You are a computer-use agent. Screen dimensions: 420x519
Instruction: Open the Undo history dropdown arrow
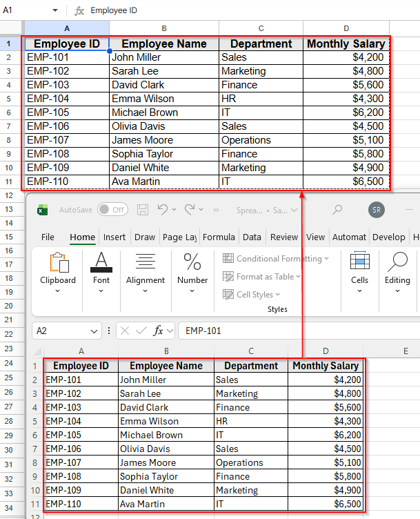(174, 210)
